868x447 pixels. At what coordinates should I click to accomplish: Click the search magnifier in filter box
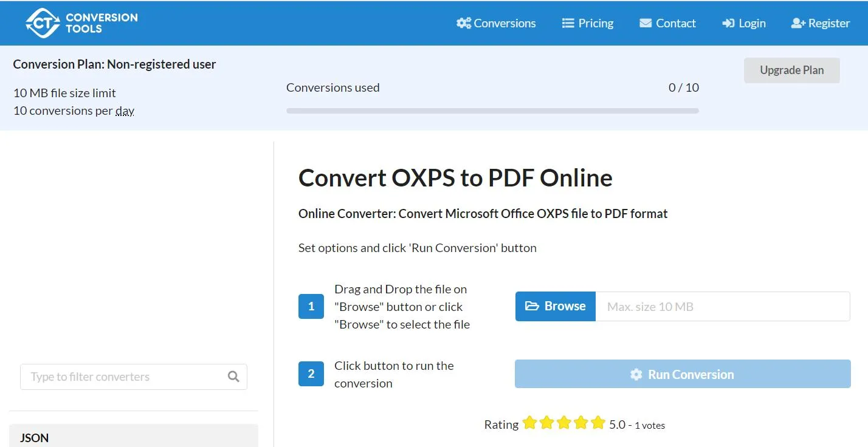click(233, 377)
